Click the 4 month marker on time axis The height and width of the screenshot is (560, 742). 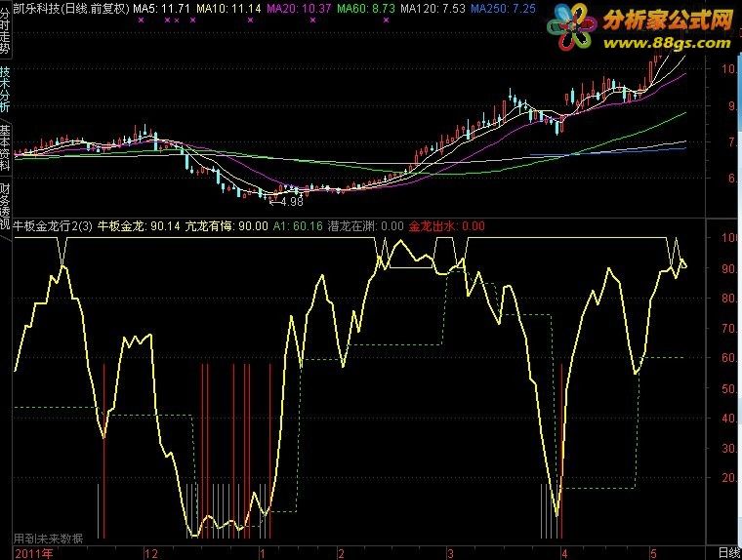[x=564, y=554]
